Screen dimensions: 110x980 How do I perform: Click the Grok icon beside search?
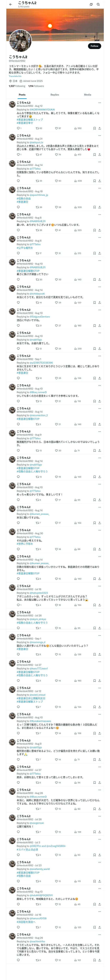click(x=91, y=5)
